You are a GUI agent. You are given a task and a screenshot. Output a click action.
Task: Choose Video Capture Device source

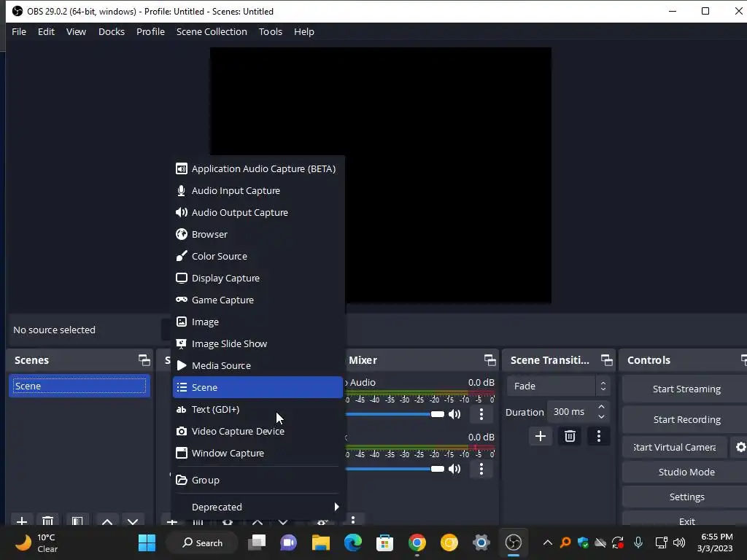coord(258,432)
